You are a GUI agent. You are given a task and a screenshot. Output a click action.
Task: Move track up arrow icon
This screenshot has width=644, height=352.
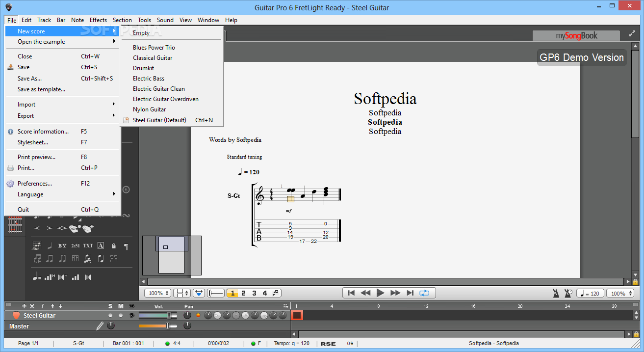point(52,306)
